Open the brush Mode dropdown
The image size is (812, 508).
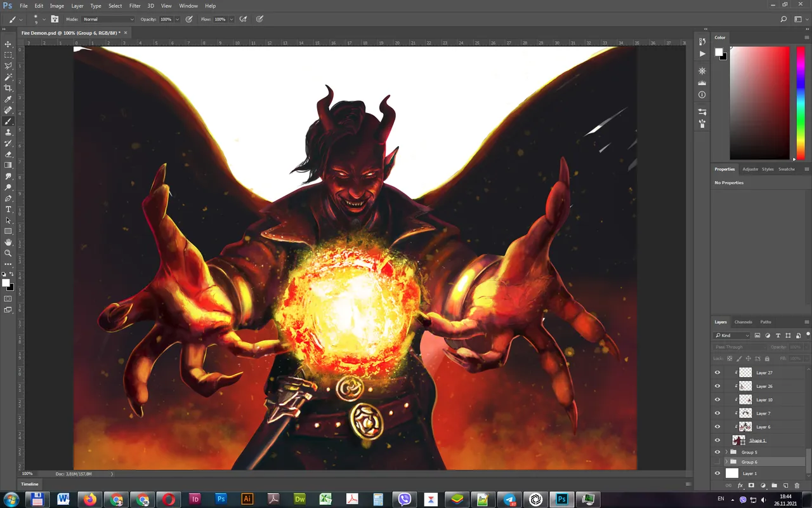[108, 19]
